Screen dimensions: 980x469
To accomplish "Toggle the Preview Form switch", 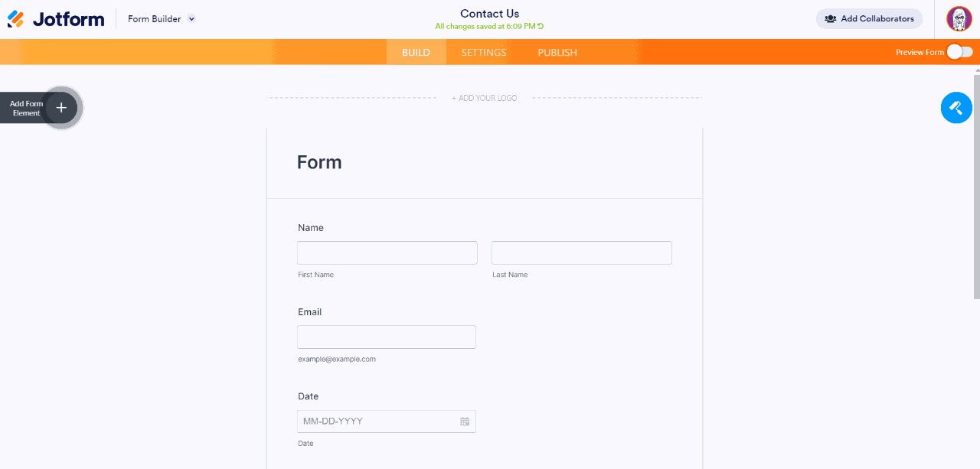I will tap(959, 52).
